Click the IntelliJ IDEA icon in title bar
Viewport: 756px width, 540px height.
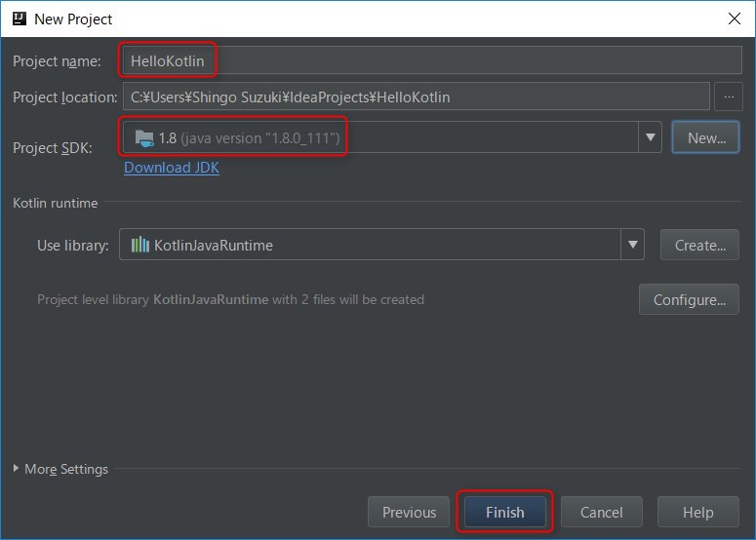(x=20, y=19)
